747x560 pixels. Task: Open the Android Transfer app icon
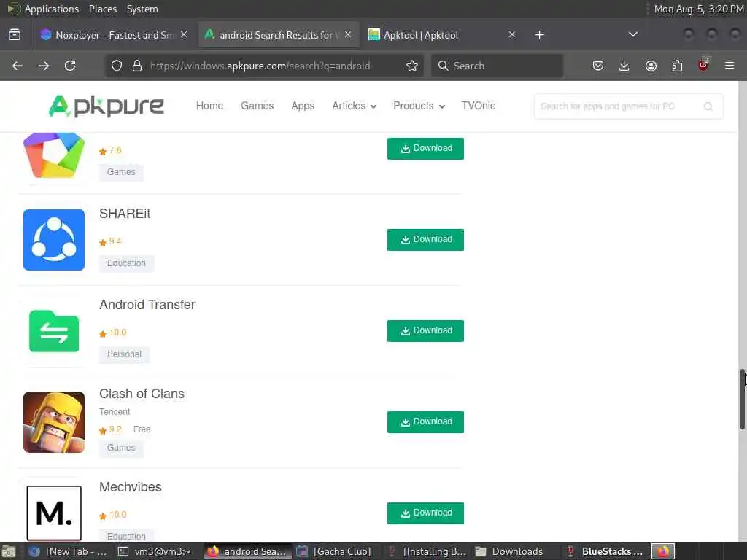tap(54, 331)
